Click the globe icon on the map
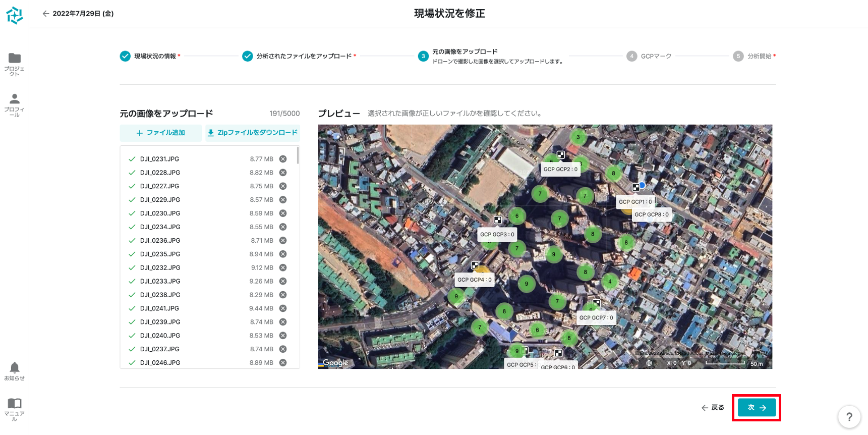 point(649,363)
